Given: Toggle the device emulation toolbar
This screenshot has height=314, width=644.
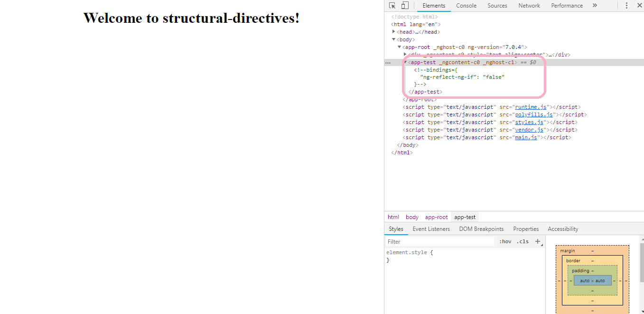Looking at the screenshot, I should tap(404, 5).
